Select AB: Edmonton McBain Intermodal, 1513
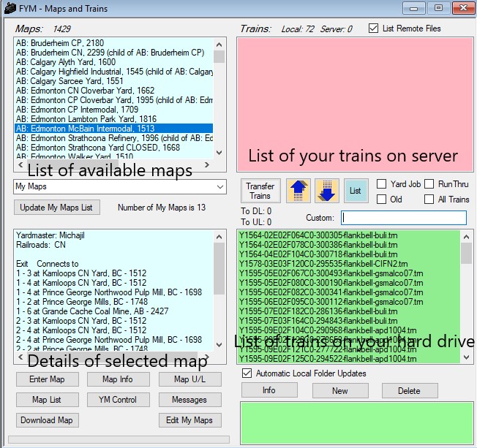 click(114, 128)
